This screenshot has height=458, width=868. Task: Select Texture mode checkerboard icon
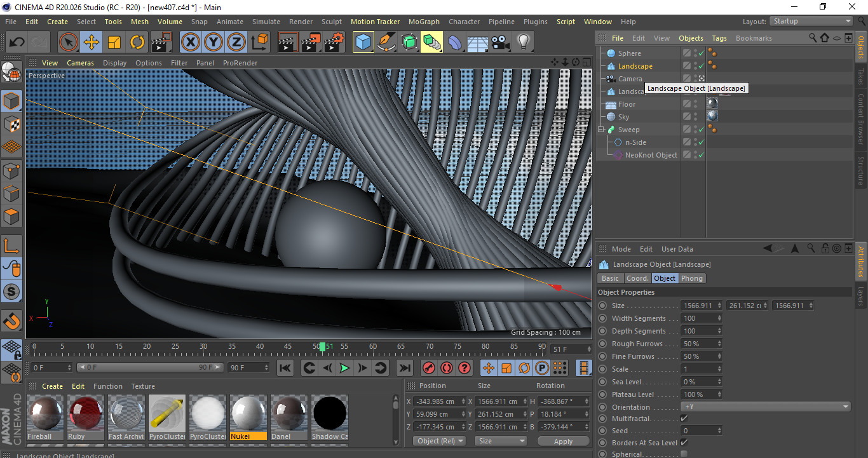(11, 124)
